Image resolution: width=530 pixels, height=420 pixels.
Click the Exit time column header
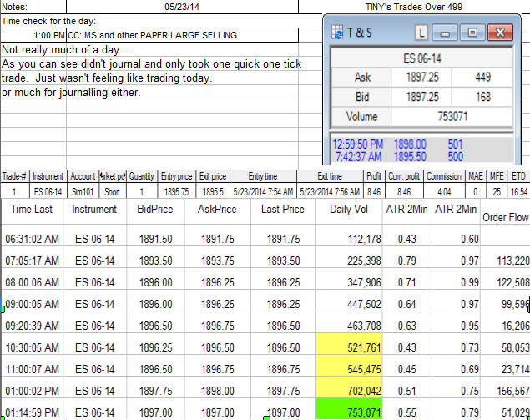pos(330,176)
